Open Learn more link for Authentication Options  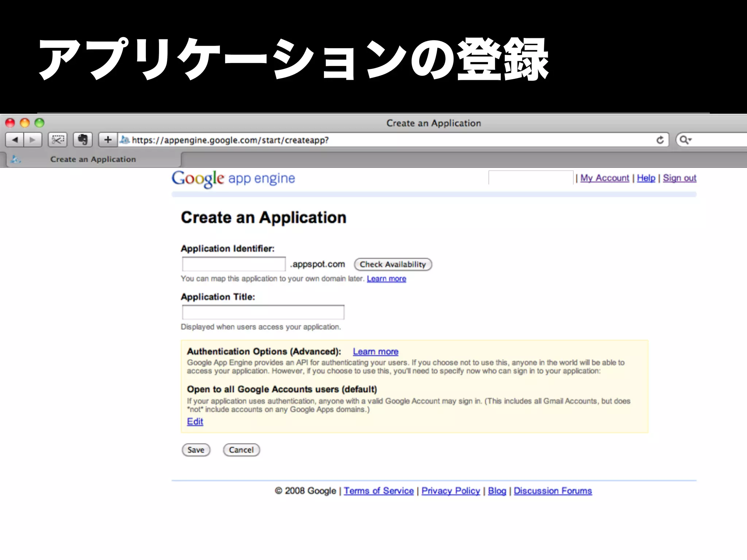[x=375, y=352]
